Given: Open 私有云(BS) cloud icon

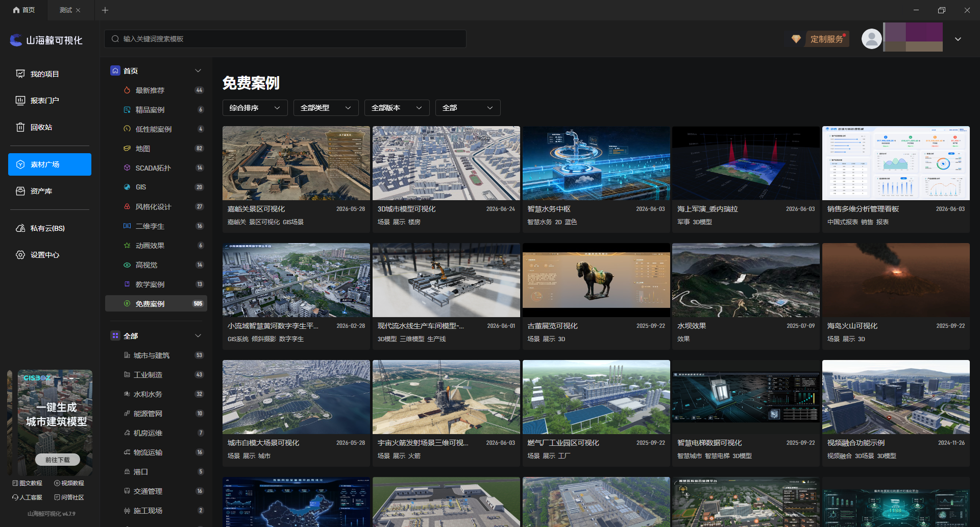Looking at the screenshot, I should click(x=20, y=228).
